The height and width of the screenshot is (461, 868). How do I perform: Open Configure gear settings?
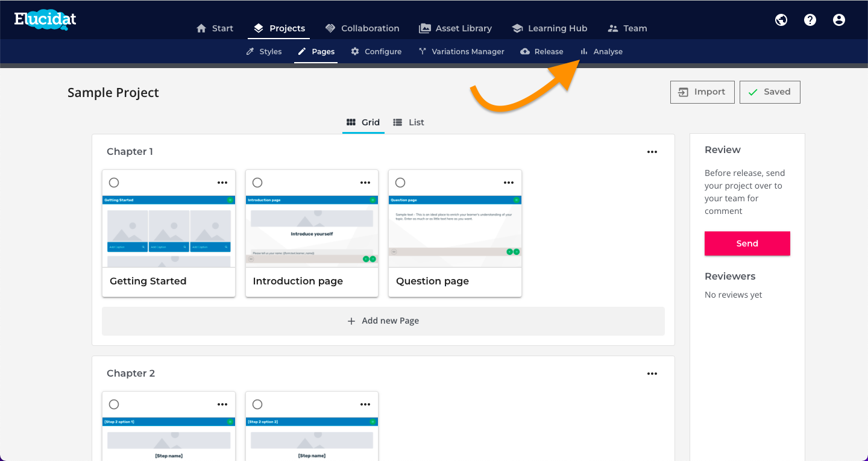pyautogui.click(x=376, y=52)
